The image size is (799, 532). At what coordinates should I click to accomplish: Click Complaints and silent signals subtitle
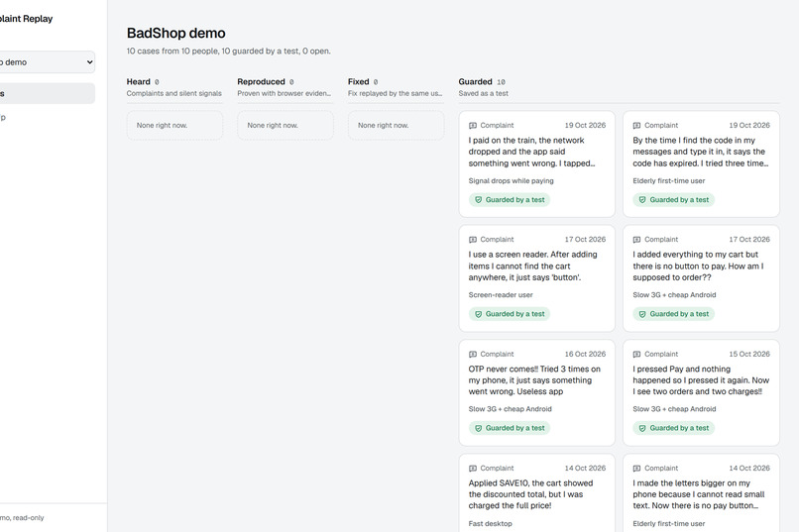[173, 94]
